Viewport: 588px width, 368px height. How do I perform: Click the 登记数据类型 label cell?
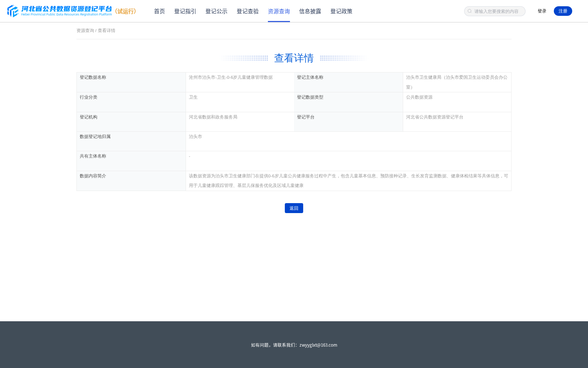click(x=348, y=102)
